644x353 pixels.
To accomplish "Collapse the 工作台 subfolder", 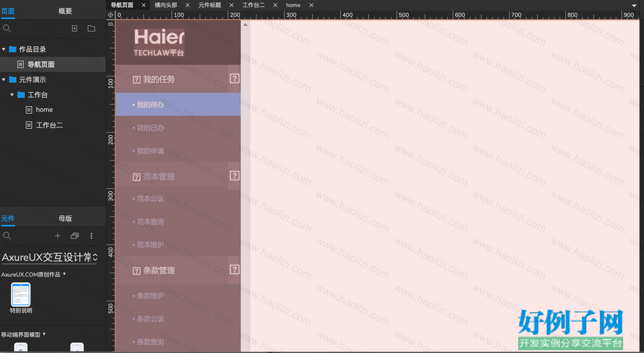I will (x=12, y=95).
